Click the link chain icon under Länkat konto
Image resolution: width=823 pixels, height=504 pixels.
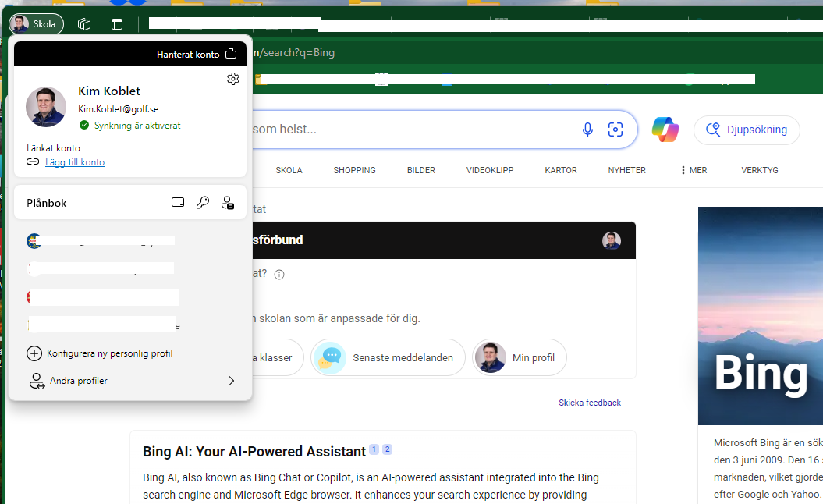(33, 161)
